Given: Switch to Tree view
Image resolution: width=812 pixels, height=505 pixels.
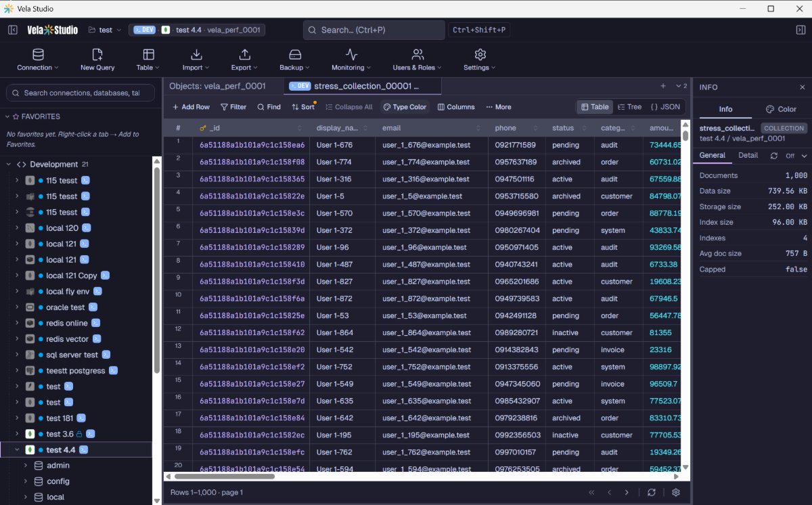Looking at the screenshot, I should [x=629, y=107].
